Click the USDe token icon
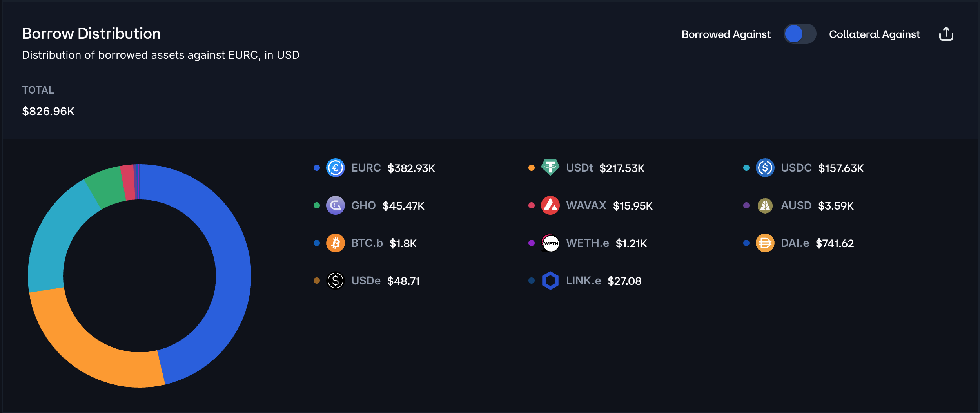The image size is (980, 413). (x=335, y=281)
